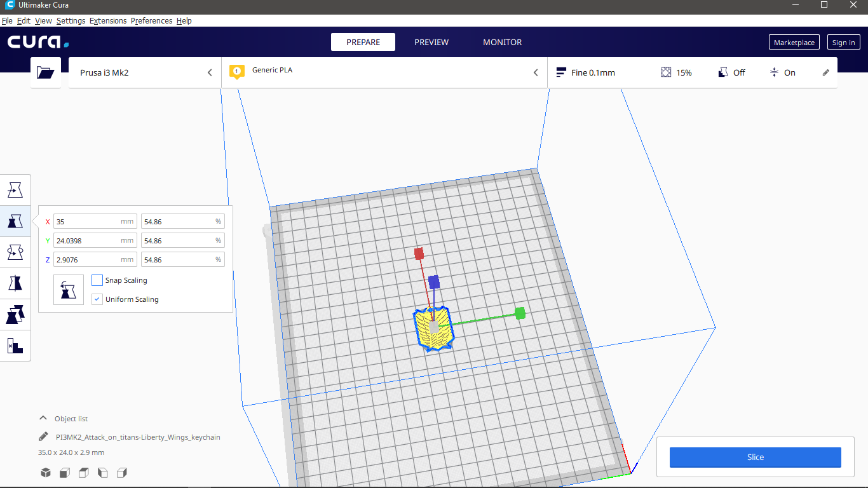Click the print settings pencil icon
Image resolution: width=868 pixels, height=488 pixels.
point(826,72)
